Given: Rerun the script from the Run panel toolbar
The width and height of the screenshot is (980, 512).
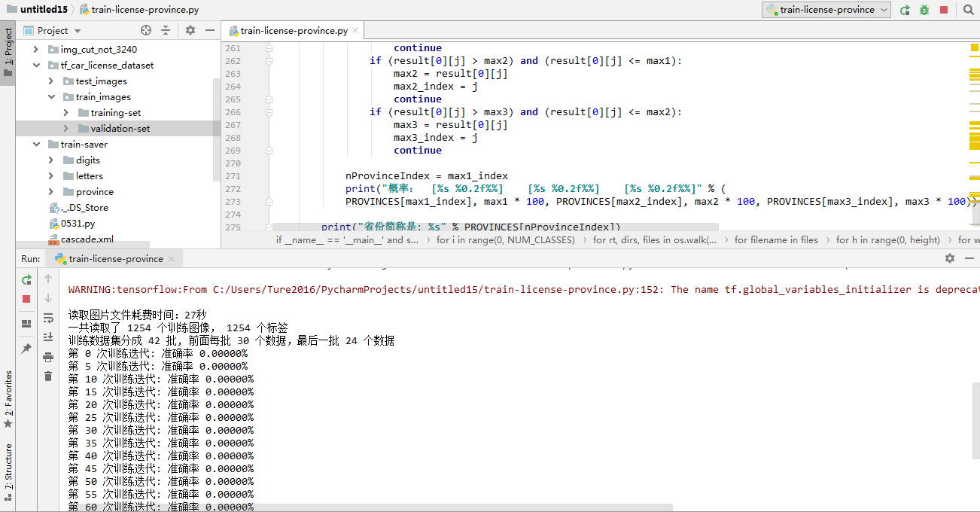Looking at the screenshot, I should 26,279.
